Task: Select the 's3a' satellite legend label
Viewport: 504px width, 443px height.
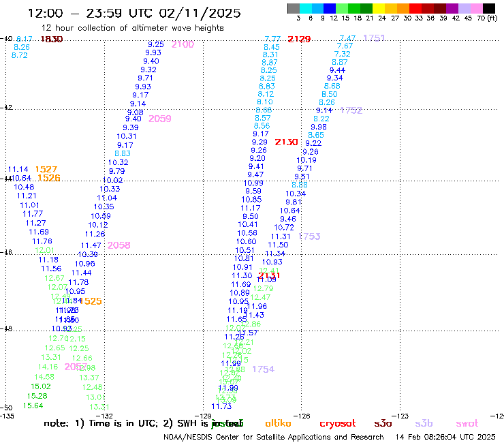Action: point(383,423)
